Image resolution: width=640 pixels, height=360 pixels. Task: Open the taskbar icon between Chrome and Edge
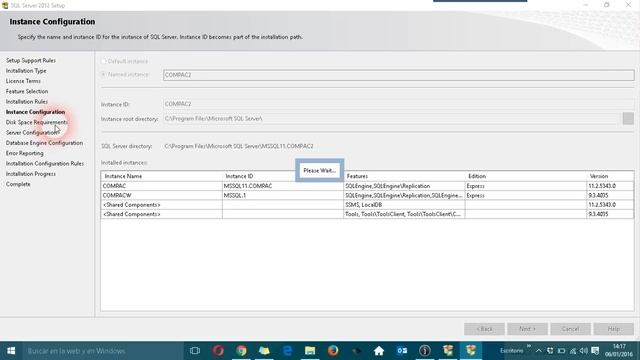pos(264,351)
